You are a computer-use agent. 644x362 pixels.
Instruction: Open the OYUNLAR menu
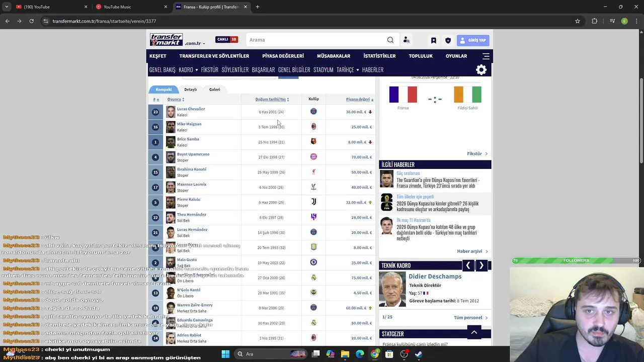click(x=456, y=56)
